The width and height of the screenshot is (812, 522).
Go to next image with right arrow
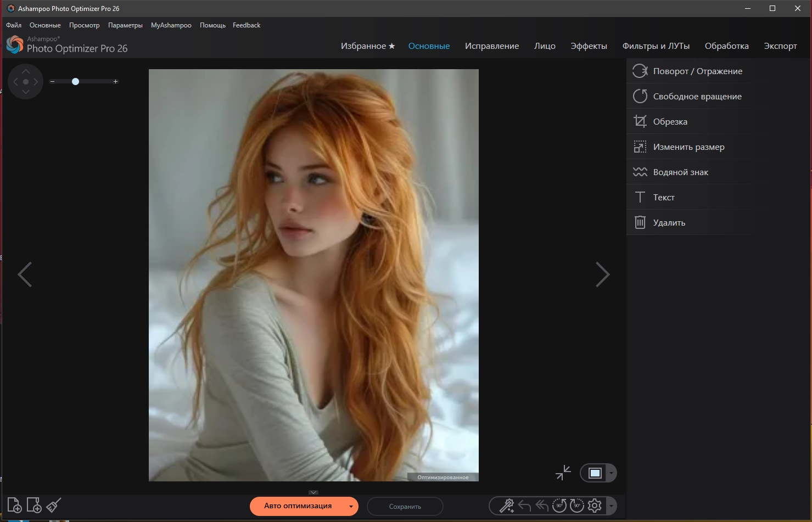coord(603,274)
